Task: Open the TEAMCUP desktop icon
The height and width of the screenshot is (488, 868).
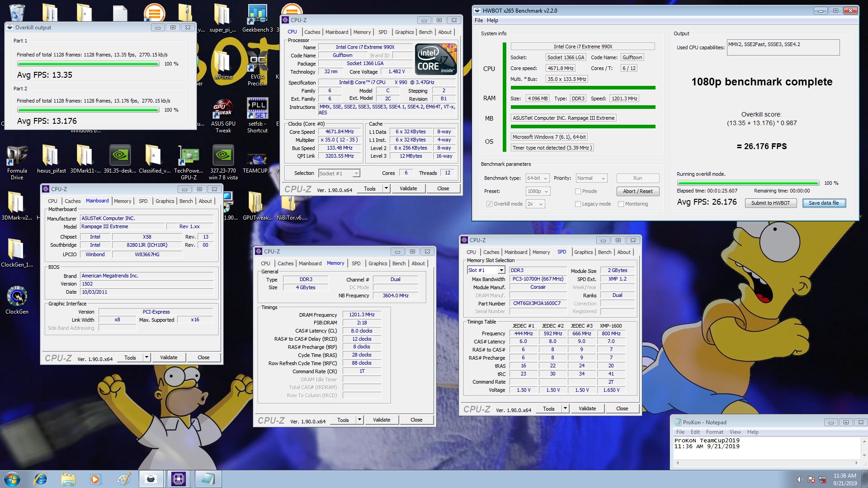Action: 257,163
